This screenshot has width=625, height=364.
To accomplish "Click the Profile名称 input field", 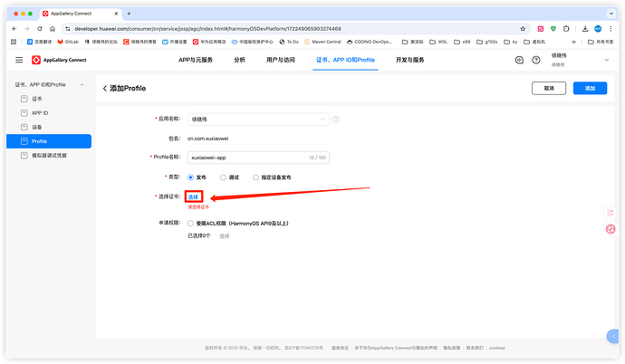I will 258,158.
